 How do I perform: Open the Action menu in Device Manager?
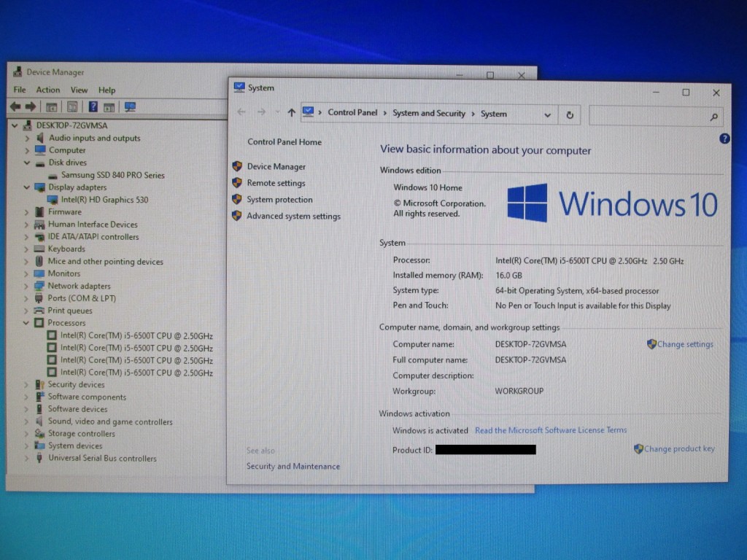[x=48, y=90]
